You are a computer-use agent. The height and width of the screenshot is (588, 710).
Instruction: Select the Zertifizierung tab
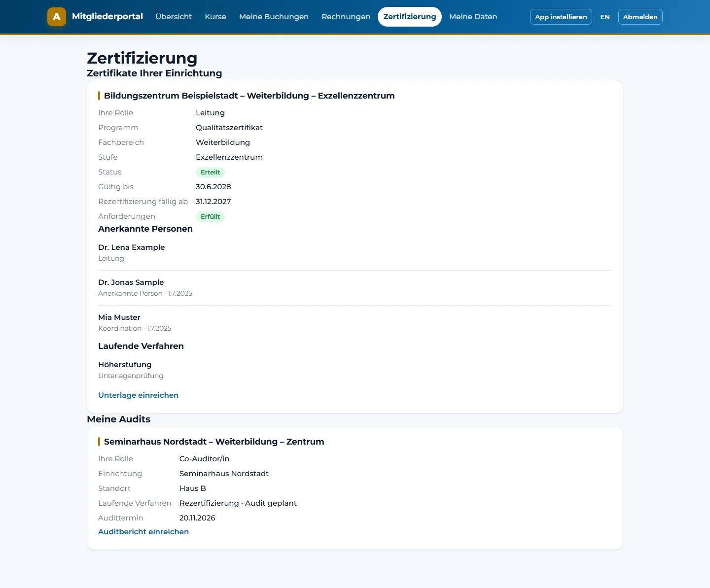coord(410,17)
